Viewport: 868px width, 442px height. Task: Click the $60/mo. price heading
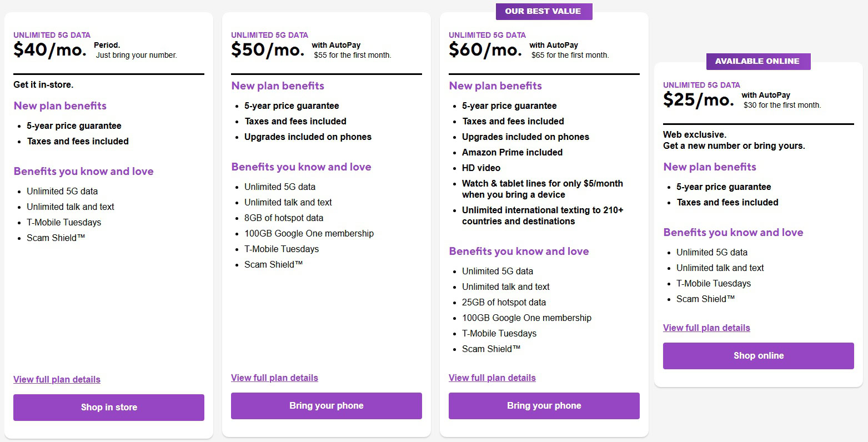485,50
